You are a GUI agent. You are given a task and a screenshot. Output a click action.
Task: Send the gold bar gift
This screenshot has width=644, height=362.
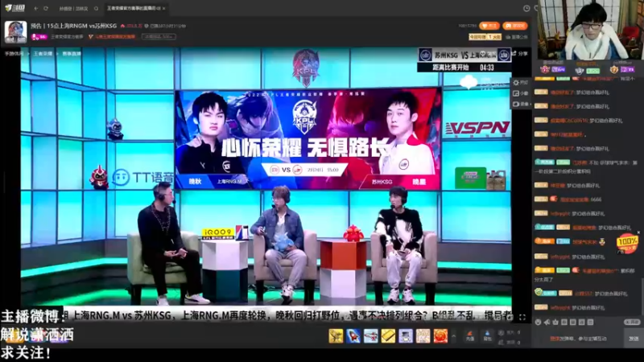[388, 335]
